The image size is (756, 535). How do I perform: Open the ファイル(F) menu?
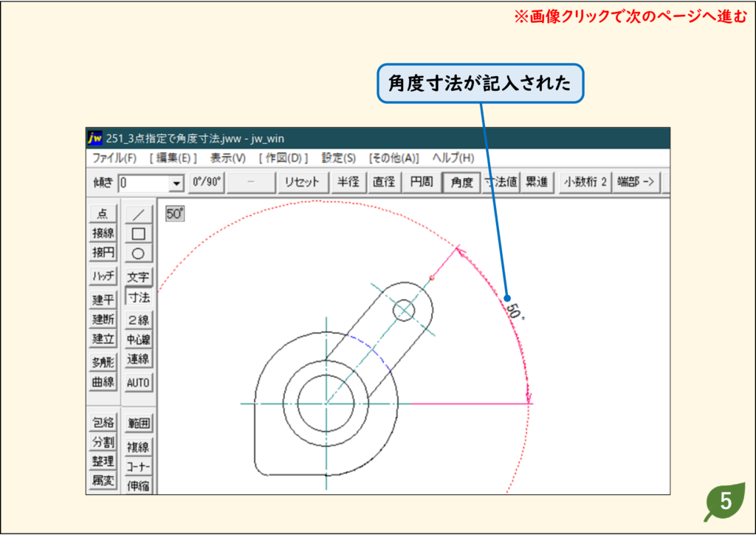tap(114, 158)
